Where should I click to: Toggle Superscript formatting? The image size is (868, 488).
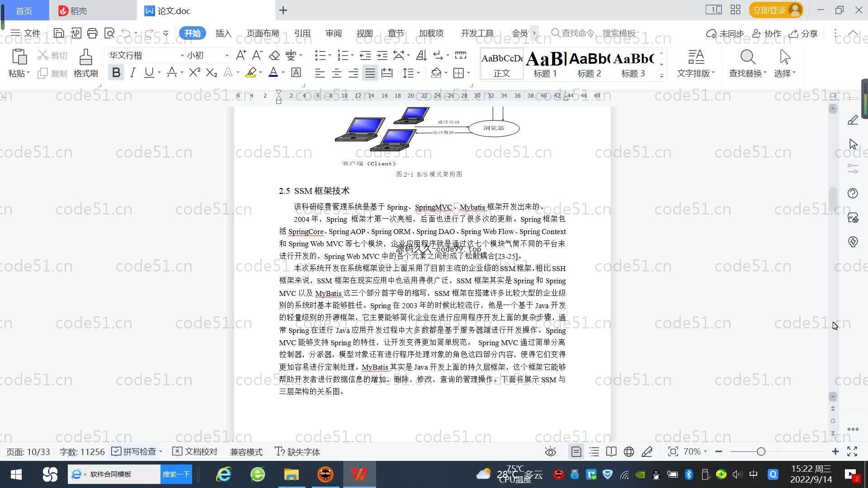coord(194,73)
